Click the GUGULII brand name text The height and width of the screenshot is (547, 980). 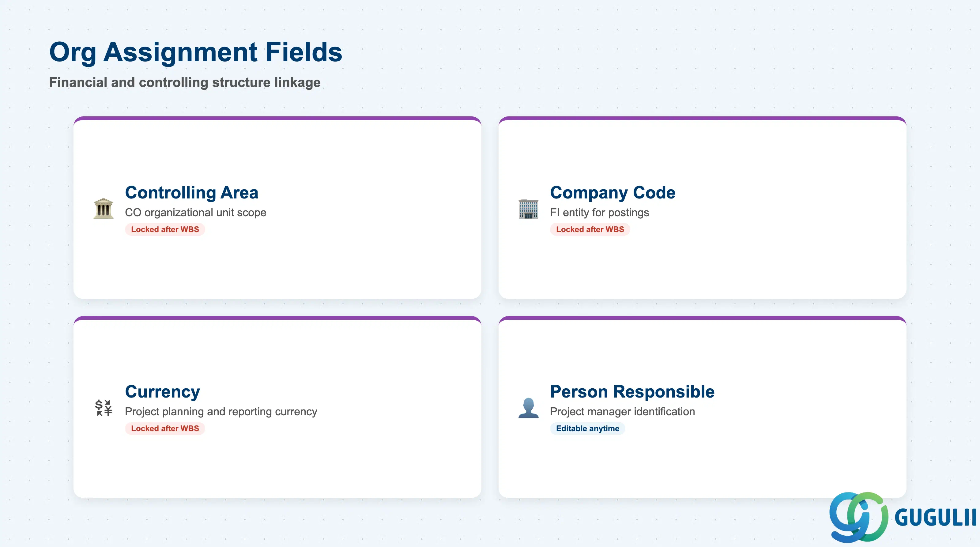click(x=935, y=518)
